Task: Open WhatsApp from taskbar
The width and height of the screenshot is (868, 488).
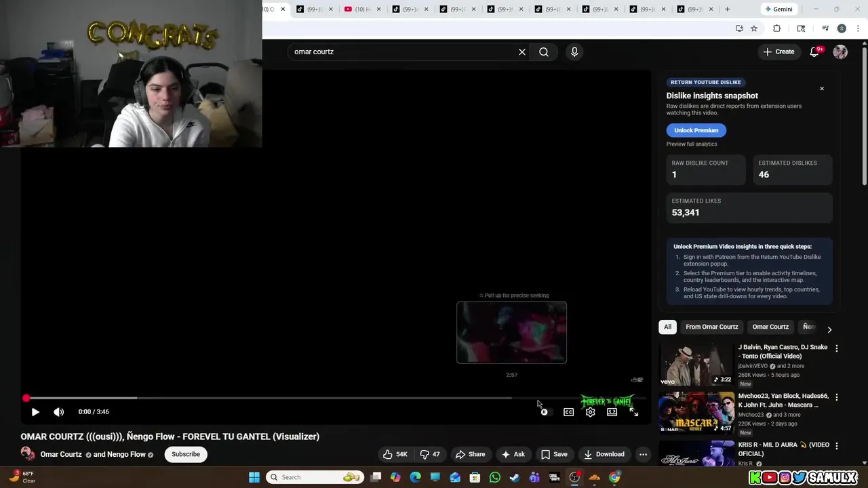Action: (495, 477)
